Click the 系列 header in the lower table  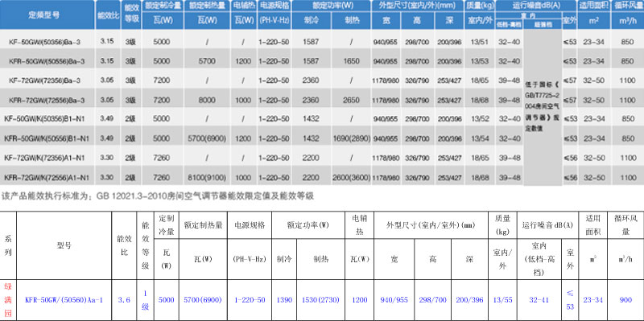(8, 245)
